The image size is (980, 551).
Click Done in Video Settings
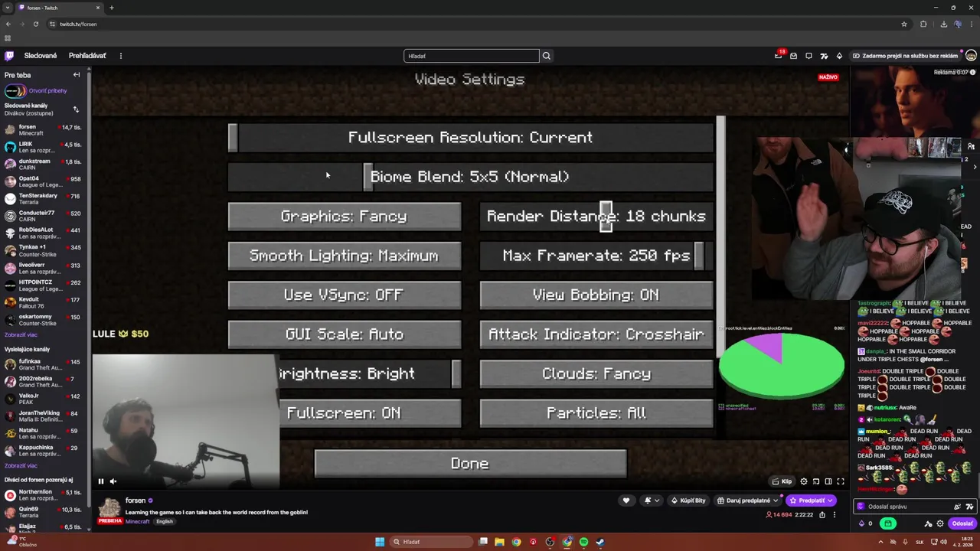(470, 464)
